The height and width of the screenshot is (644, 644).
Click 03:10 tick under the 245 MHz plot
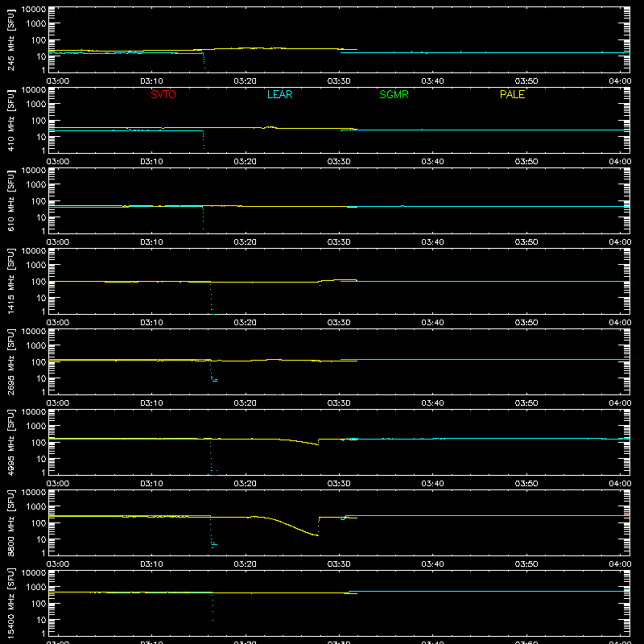[x=151, y=81]
